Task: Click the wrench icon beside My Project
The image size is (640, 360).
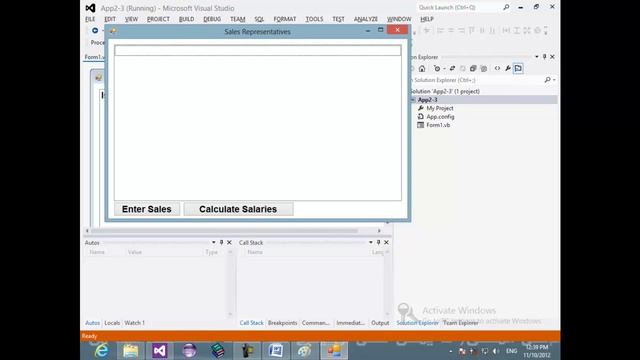Action: coord(420,108)
